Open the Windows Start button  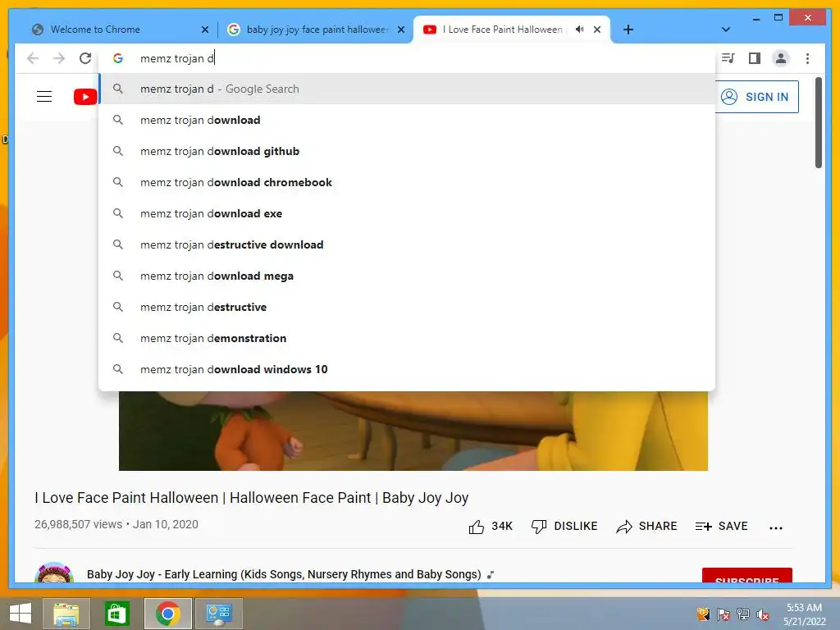tap(21, 614)
